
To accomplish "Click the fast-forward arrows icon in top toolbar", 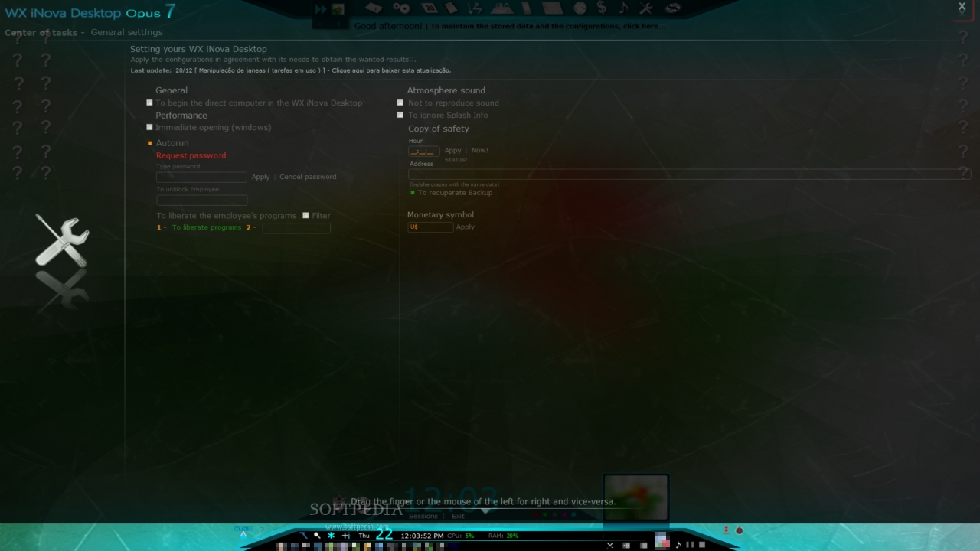I will click(321, 9).
